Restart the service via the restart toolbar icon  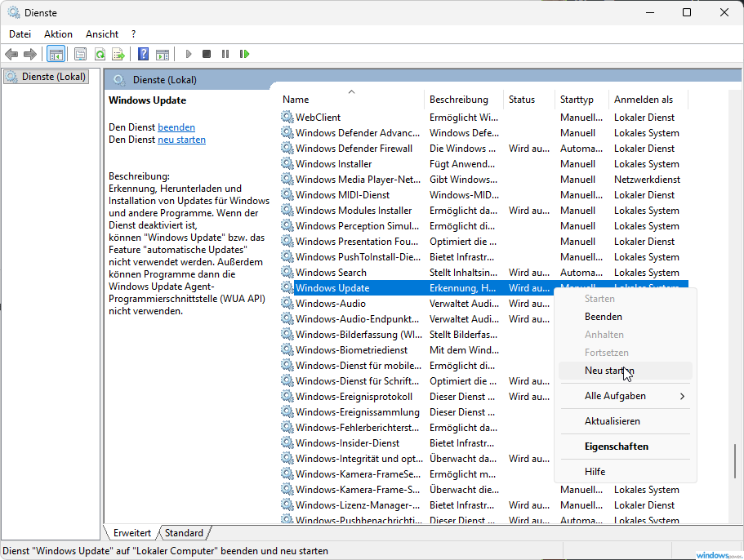(x=244, y=54)
